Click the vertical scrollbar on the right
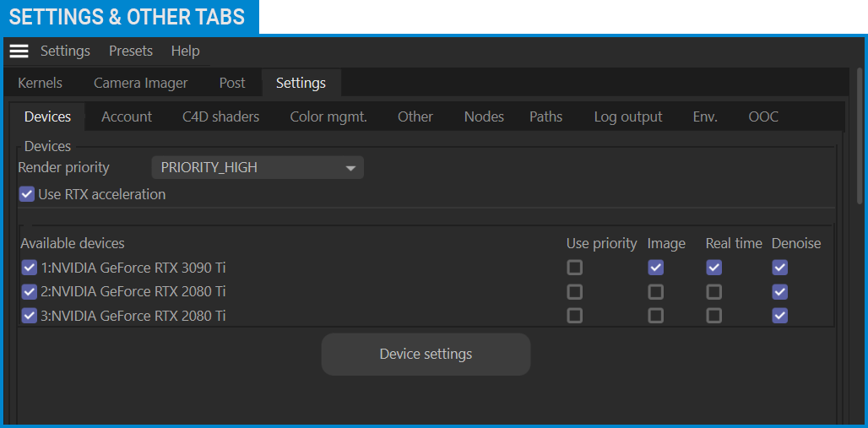Viewport: 868px width, 428px height. 860,135
